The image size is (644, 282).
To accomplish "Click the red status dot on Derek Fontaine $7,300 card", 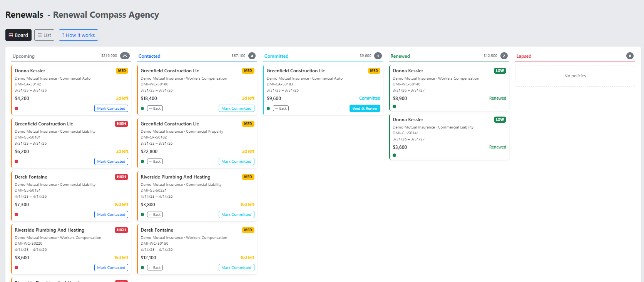I will (17, 215).
